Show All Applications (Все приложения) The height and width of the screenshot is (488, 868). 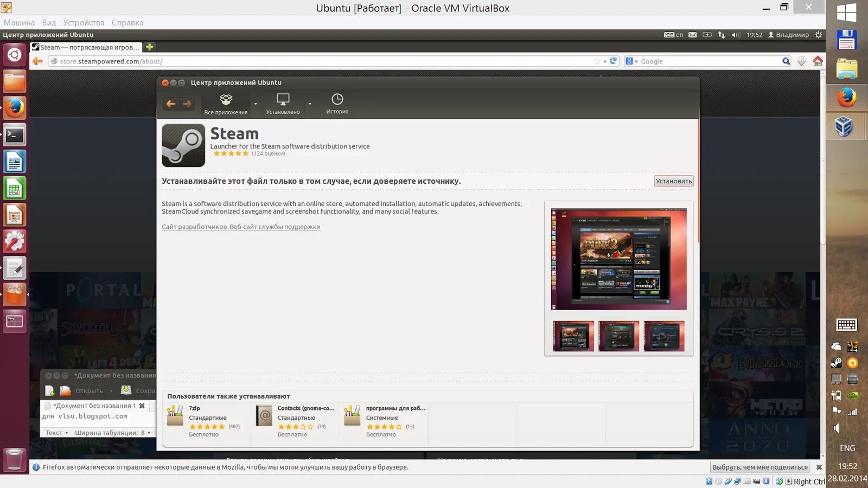tap(226, 104)
